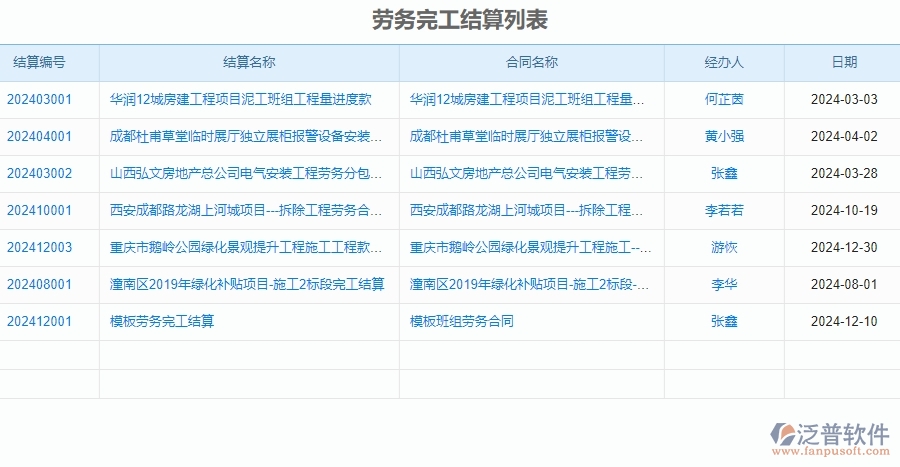Click settlement number 202403002 link
This screenshot has height=467, width=900.
40,174
